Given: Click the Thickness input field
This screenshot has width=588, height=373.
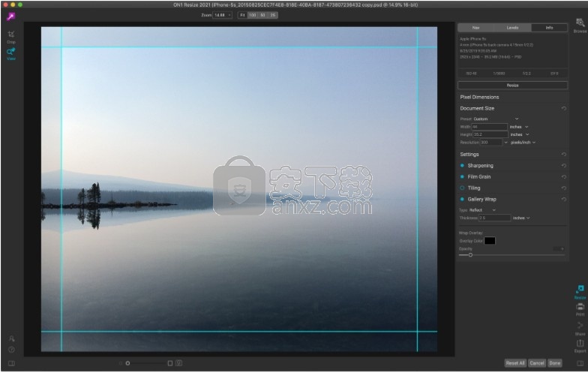Looking at the screenshot, I should point(494,218).
